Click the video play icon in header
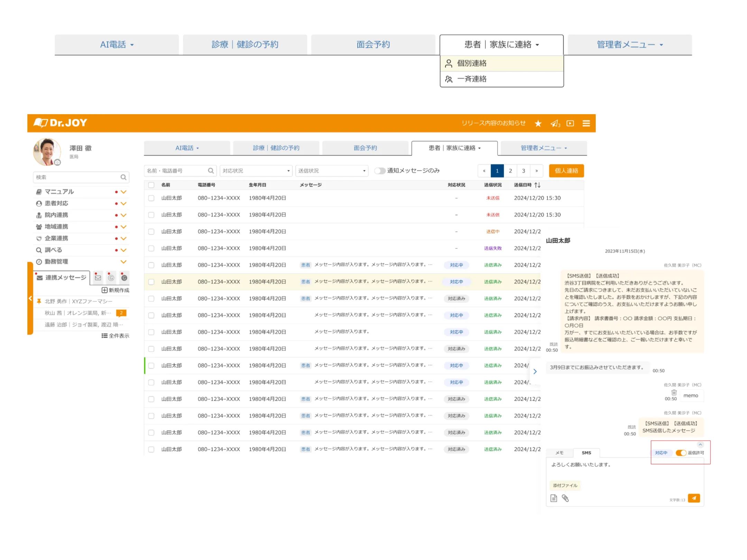Viewport: 747px width, 560px height. (x=570, y=123)
